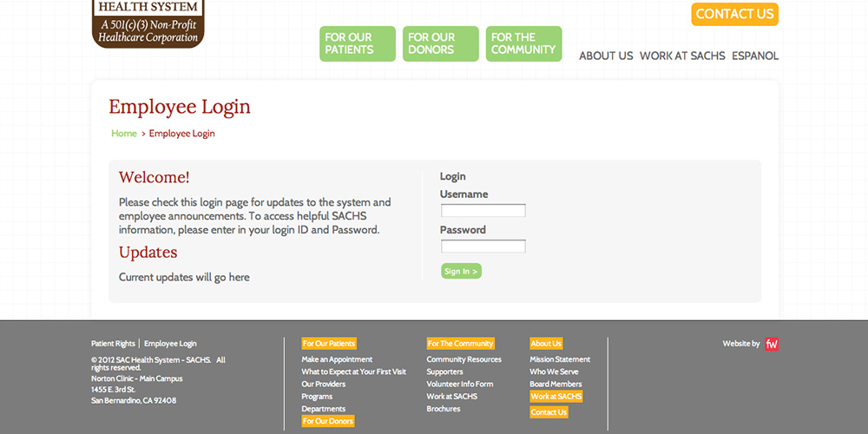
Task: Open plain Work at SACHS community link
Action: point(451,397)
